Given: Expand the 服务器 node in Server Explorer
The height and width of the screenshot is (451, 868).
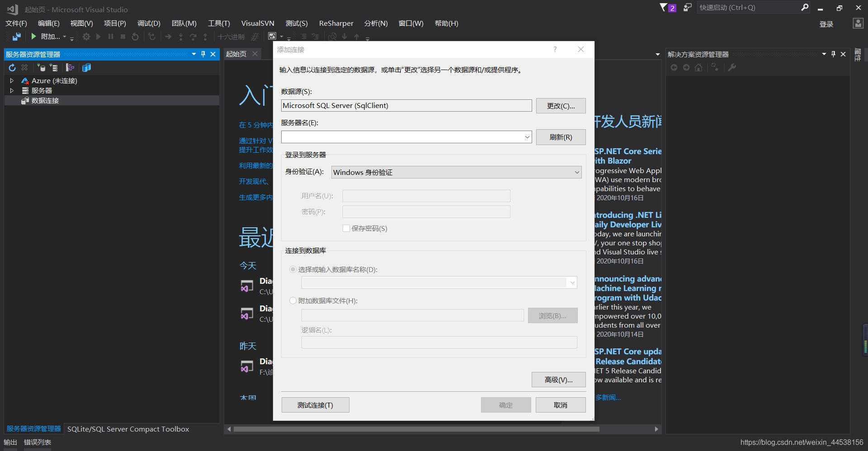Looking at the screenshot, I should [12, 90].
